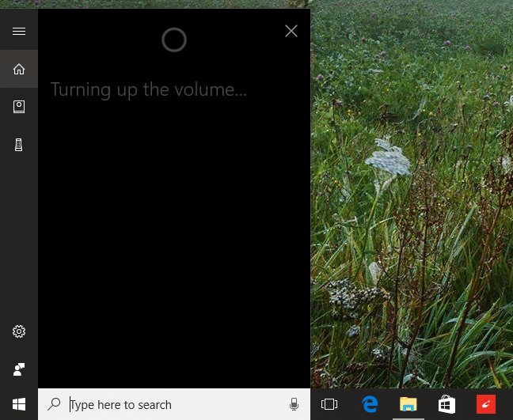Open Microsoft Store from taskbar

pyautogui.click(x=446, y=404)
